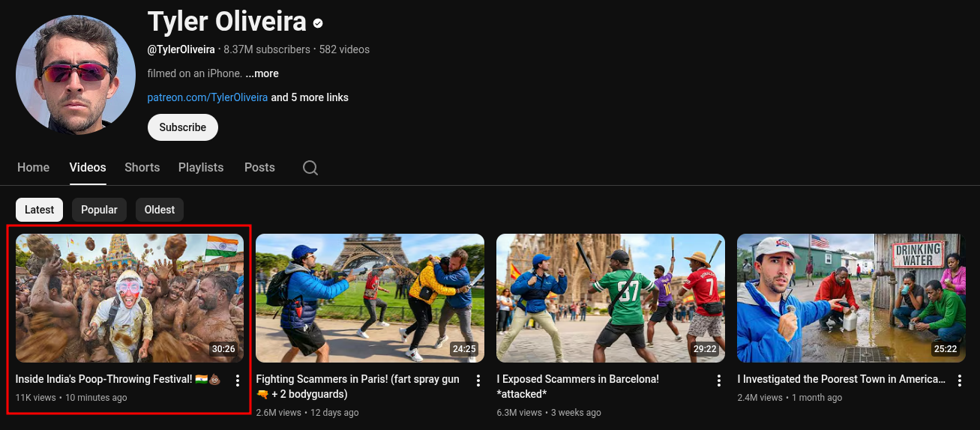Expand channel description with ...more
The width and height of the screenshot is (980, 430).
tap(262, 73)
